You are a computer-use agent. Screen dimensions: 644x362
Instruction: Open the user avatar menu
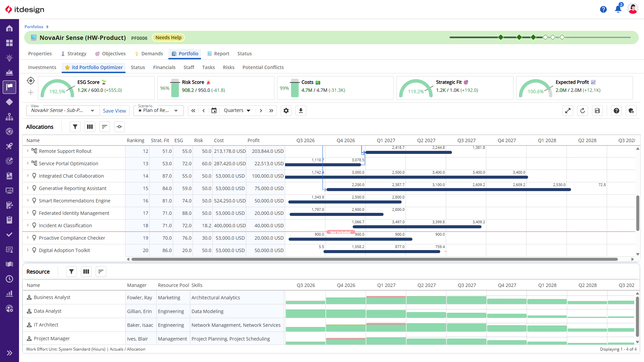633,9
